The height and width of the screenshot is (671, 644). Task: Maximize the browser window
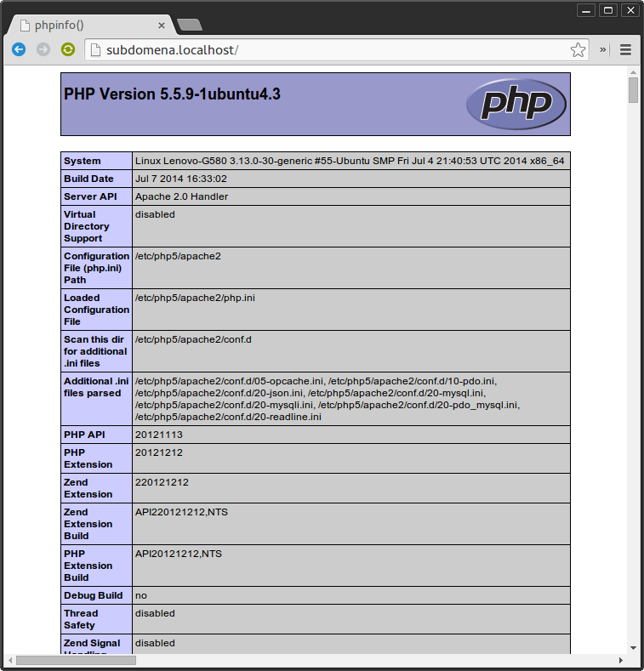click(x=608, y=10)
